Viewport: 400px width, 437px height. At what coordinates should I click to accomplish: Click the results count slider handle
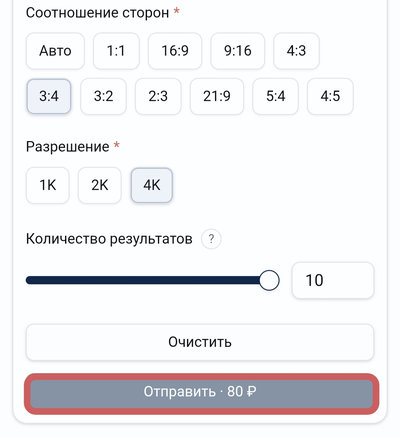269,280
